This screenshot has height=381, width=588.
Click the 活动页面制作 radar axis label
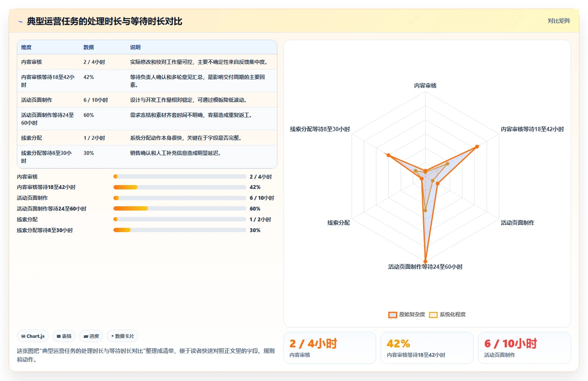point(517,223)
